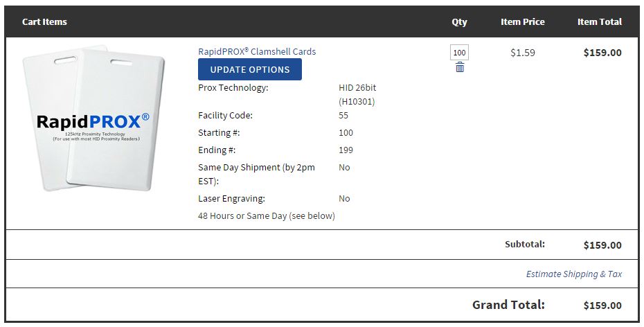Click the $1.59 item price
The image size is (644, 327).
click(522, 52)
